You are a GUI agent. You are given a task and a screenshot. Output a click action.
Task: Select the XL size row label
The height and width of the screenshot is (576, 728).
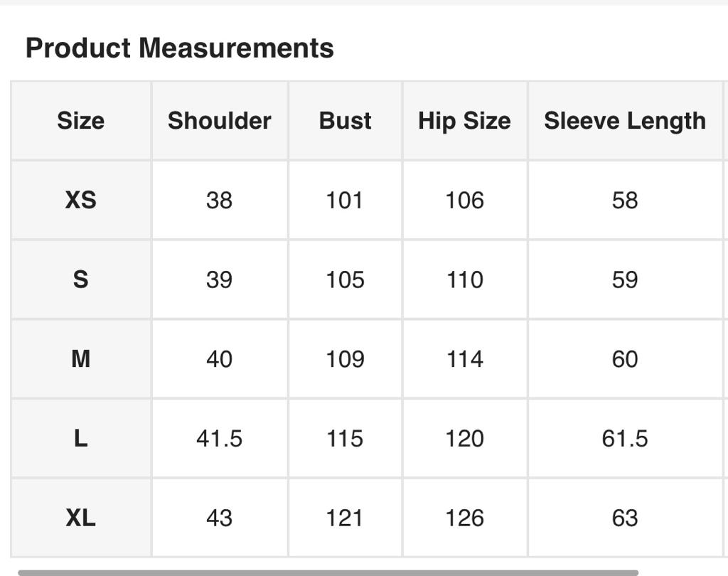pos(81,518)
